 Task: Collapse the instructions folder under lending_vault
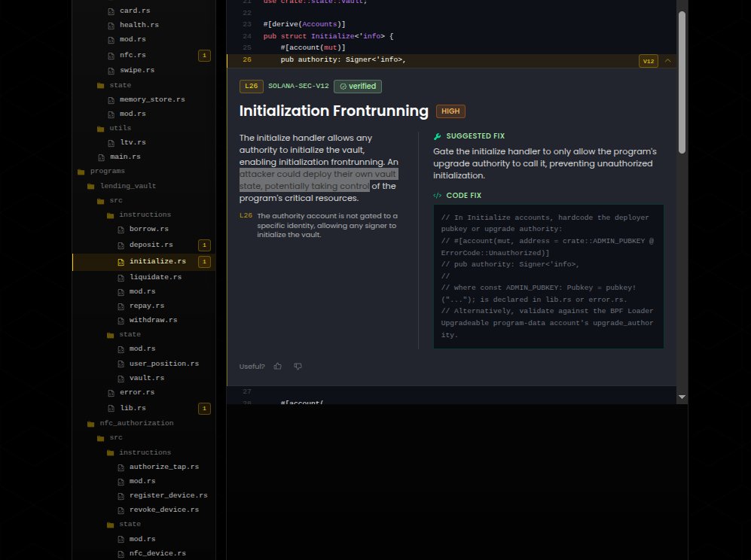[x=145, y=215]
